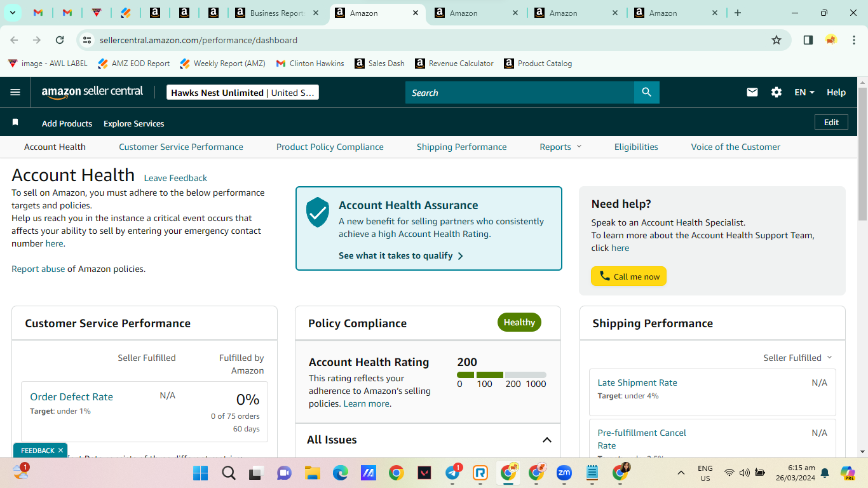This screenshot has width=868, height=488.
Task: Open the Pre-fulfillment Cancel Rate link
Action: click(642, 439)
